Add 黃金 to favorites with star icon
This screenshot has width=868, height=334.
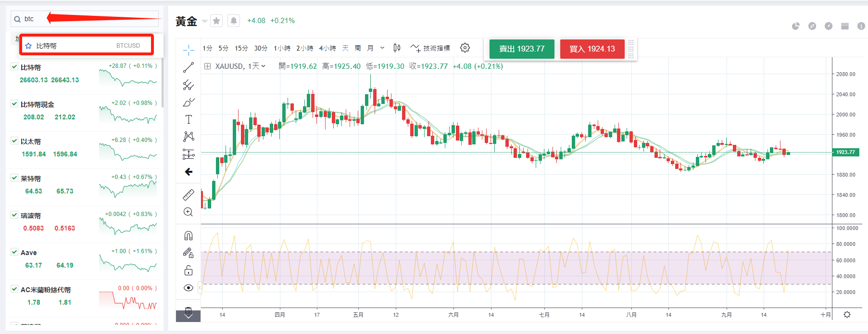216,21
